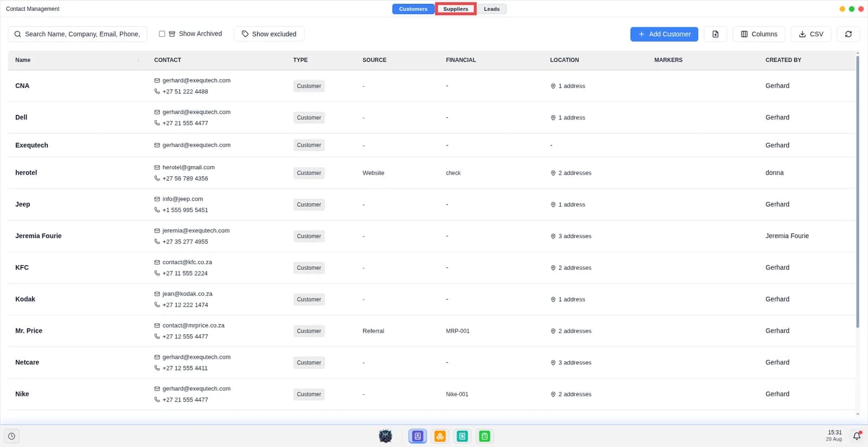Click the CONTACT column header

point(168,60)
